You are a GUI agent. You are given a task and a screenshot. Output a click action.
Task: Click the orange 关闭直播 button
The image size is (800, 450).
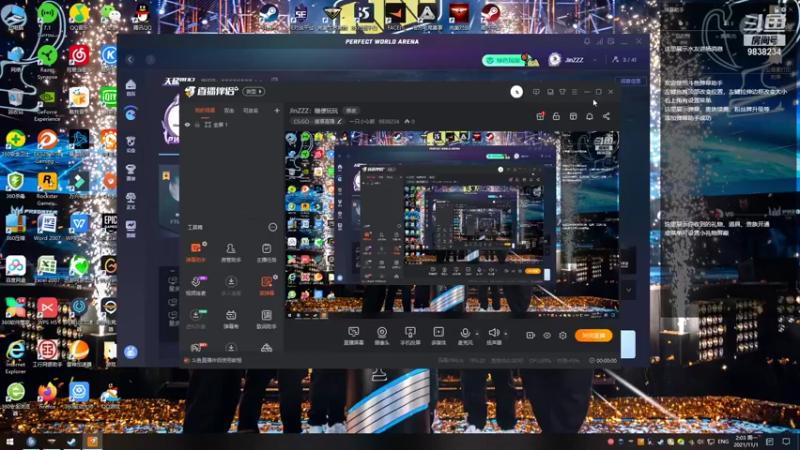click(593, 335)
